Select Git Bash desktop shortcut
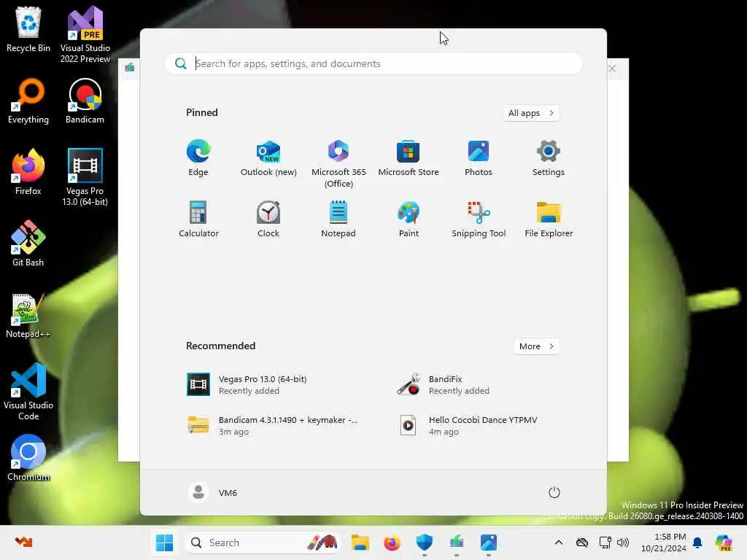The height and width of the screenshot is (560, 747). [x=28, y=244]
